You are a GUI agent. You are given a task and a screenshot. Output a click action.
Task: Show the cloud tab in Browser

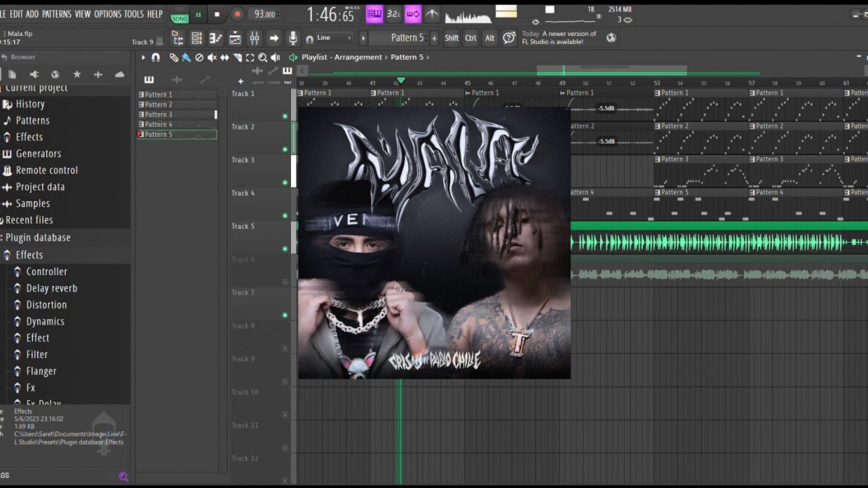pyautogui.click(x=119, y=75)
